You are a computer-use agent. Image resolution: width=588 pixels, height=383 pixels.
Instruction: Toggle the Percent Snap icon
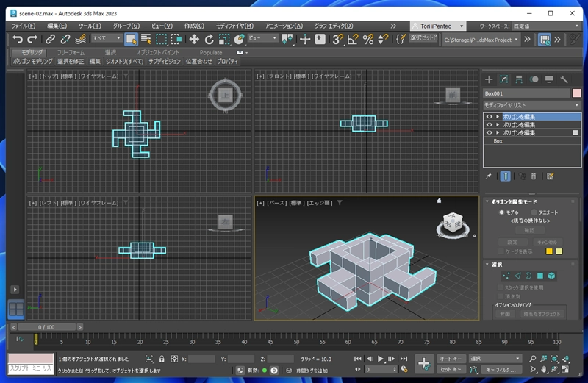(368, 39)
